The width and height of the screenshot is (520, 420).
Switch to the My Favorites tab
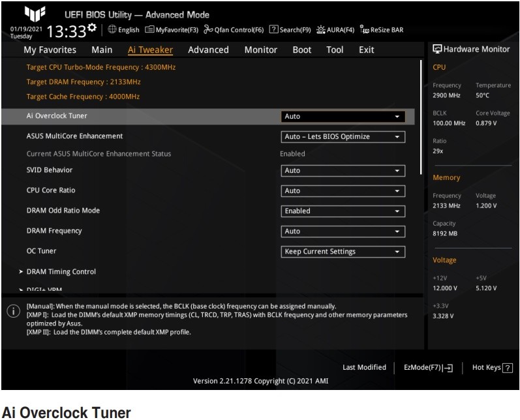point(50,50)
